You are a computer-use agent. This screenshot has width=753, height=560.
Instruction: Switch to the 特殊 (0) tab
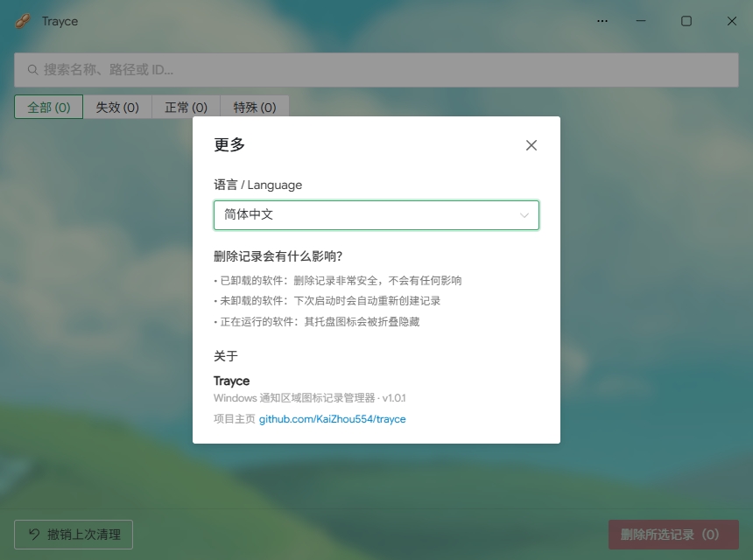tap(255, 107)
